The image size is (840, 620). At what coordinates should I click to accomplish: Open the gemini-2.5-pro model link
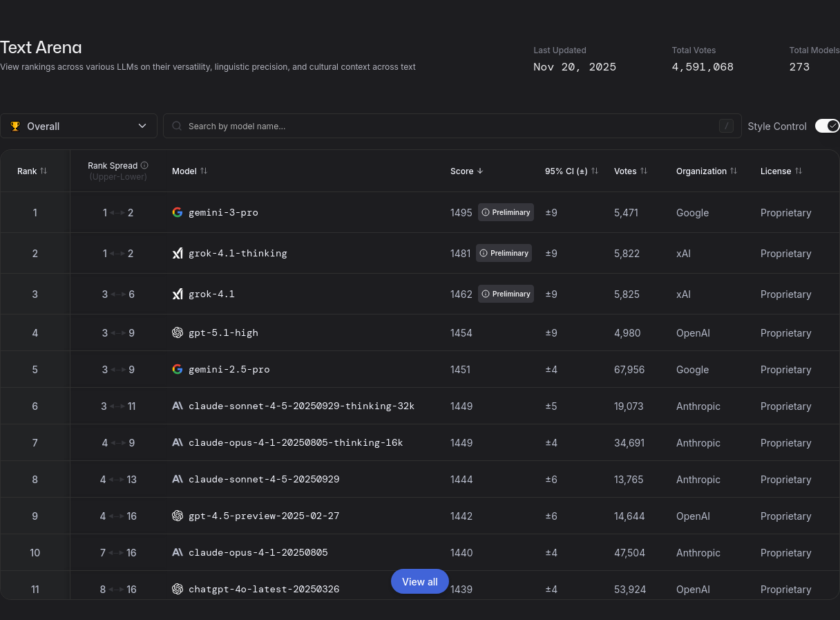tap(229, 369)
